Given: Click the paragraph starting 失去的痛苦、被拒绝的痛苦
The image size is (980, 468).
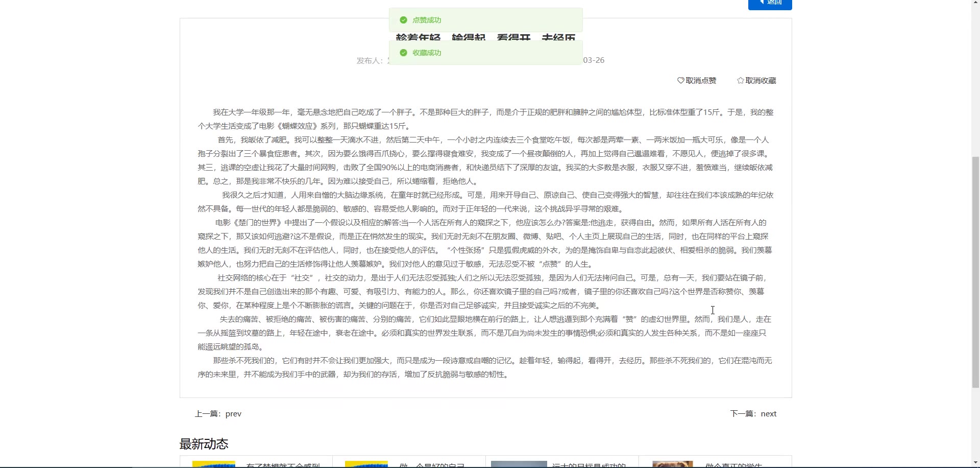Looking at the screenshot, I should (x=486, y=333).
